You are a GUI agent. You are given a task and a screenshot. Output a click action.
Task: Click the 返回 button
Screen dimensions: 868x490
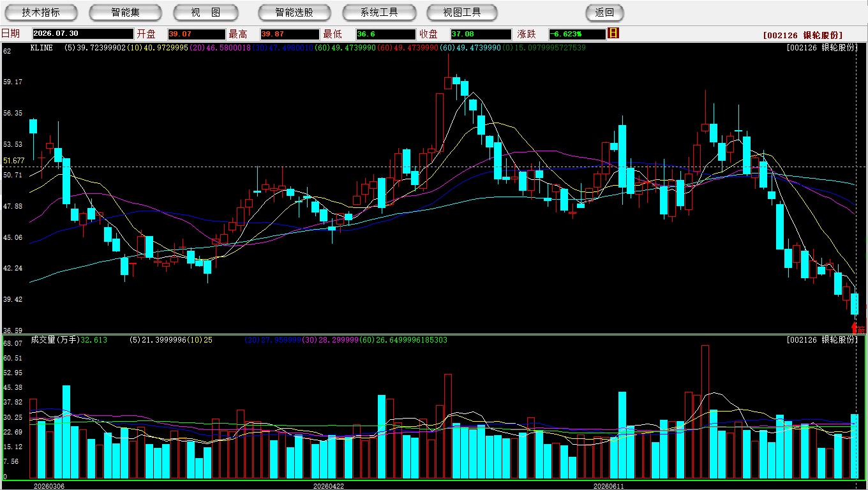point(604,12)
